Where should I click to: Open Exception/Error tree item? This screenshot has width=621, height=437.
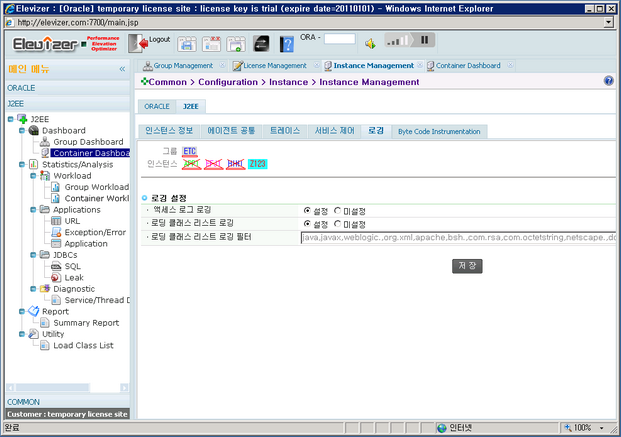[x=95, y=233]
